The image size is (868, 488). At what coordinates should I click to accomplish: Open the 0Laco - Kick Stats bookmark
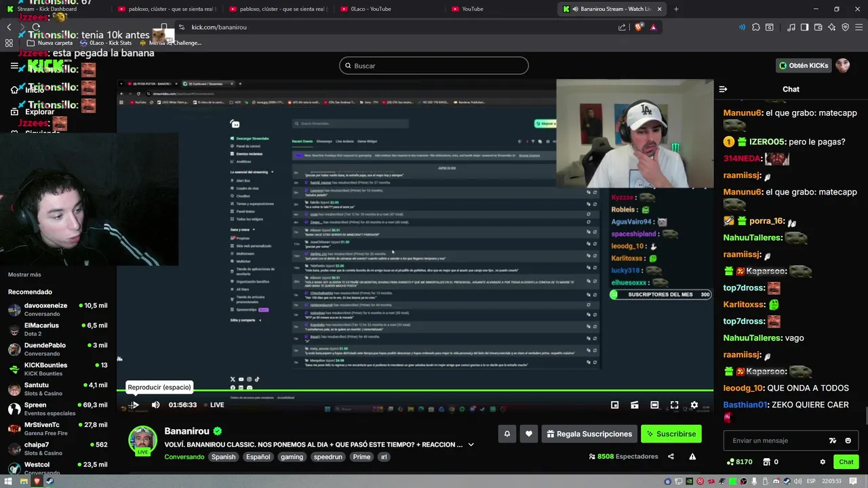tap(107, 43)
